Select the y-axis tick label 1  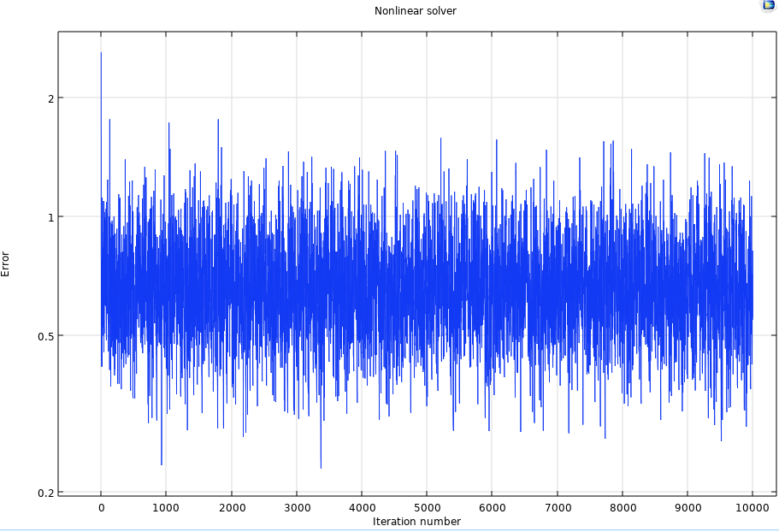(x=50, y=217)
